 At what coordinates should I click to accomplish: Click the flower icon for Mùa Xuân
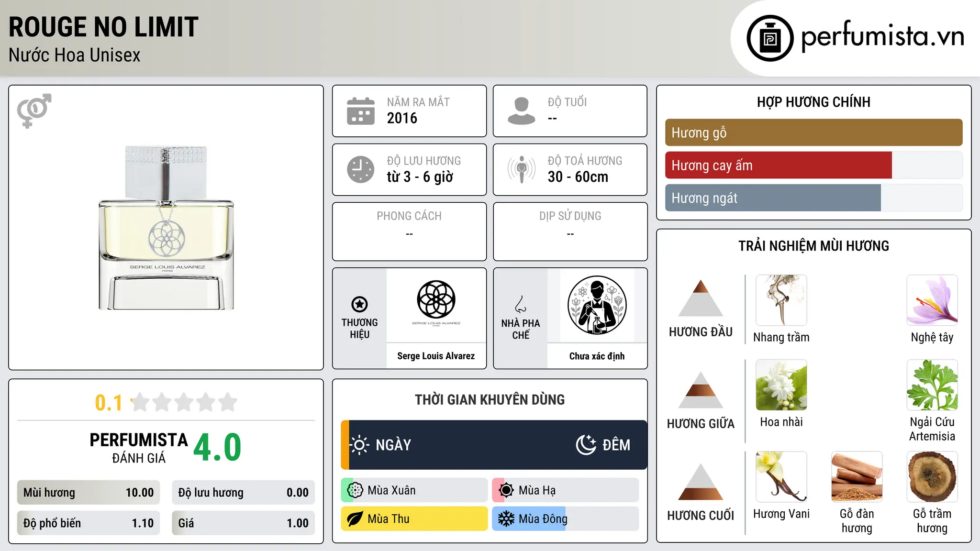(355, 490)
